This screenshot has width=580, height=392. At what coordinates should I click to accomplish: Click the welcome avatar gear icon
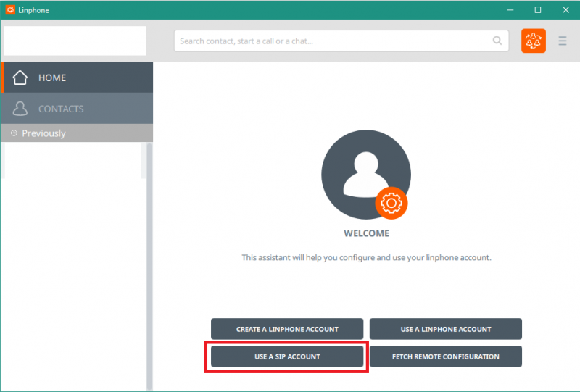click(x=391, y=203)
